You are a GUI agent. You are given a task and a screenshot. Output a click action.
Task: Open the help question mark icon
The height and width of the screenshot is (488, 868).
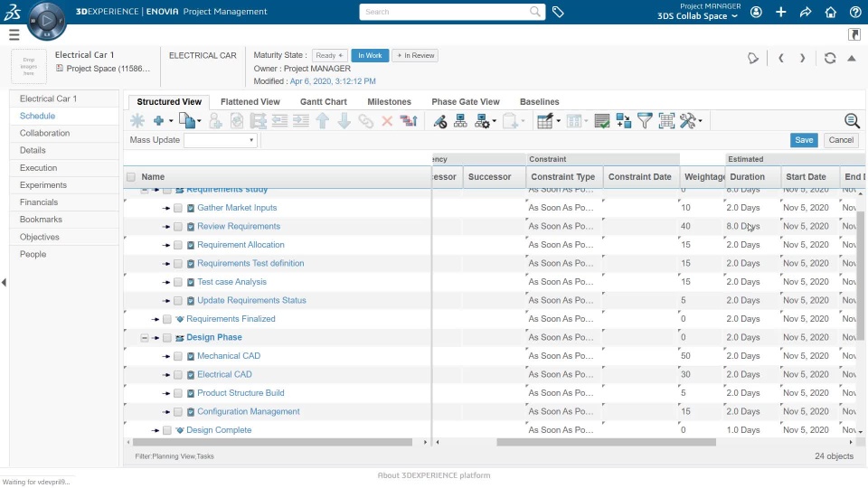tap(855, 12)
